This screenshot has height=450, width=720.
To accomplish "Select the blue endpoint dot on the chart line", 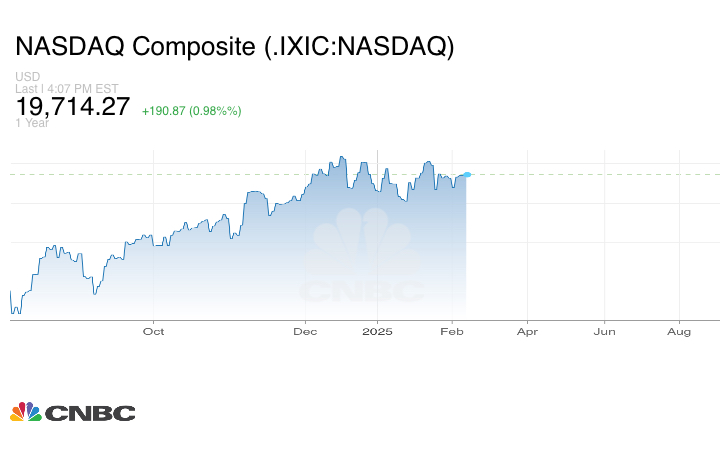I will pyautogui.click(x=467, y=174).
